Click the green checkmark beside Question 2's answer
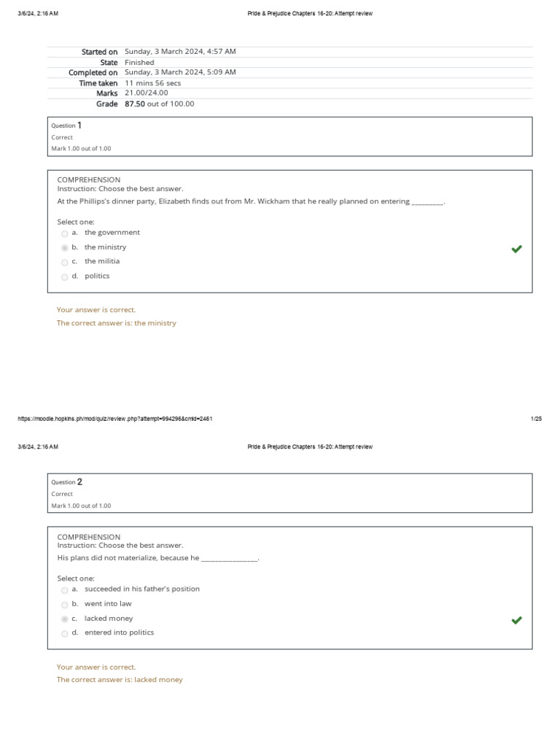560x747 pixels. [516, 620]
